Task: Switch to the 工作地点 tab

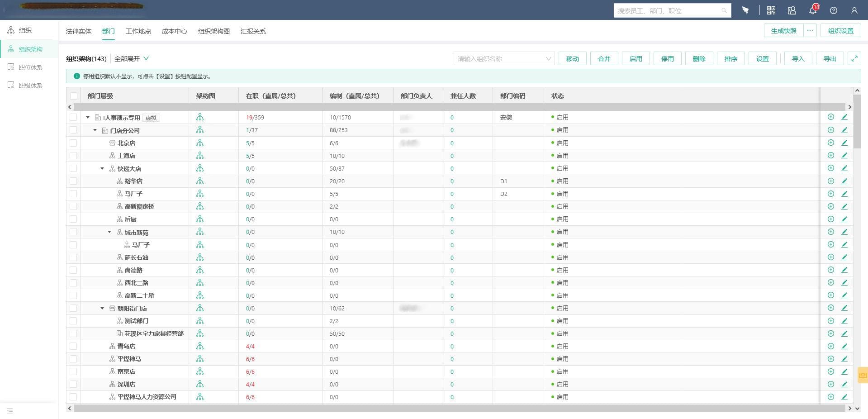Action: (138, 31)
